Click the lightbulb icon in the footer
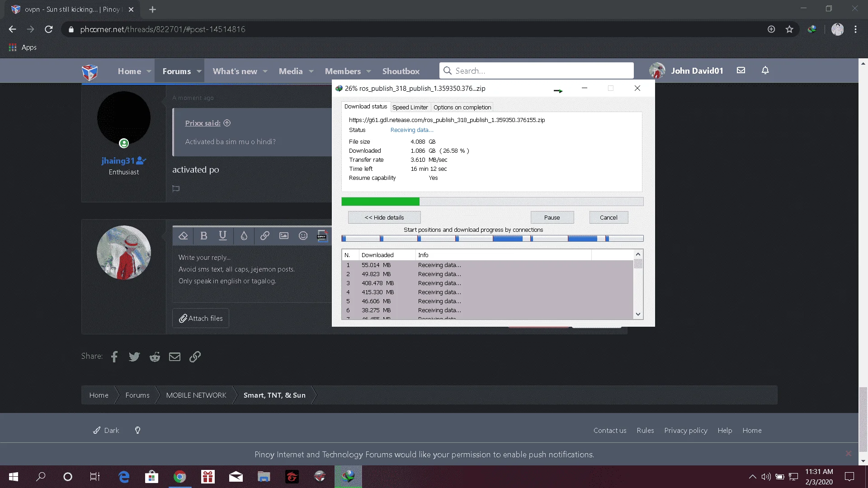This screenshot has height=488, width=868. [x=137, y=430]
